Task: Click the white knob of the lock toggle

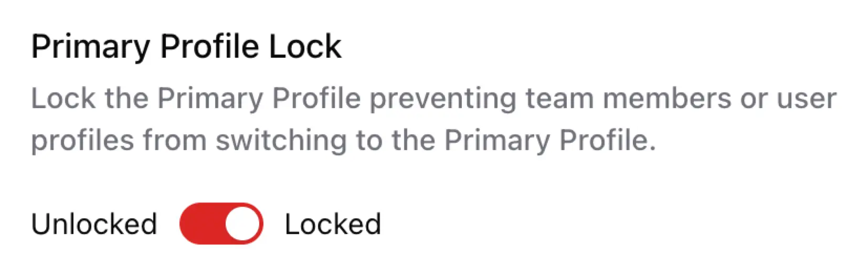Action: (x=242, y=224)
